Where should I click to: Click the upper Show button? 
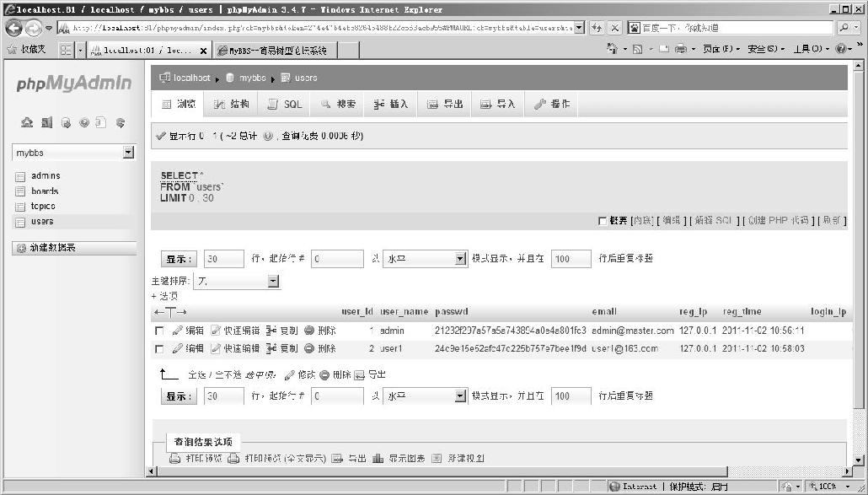(x=179, y=259)
